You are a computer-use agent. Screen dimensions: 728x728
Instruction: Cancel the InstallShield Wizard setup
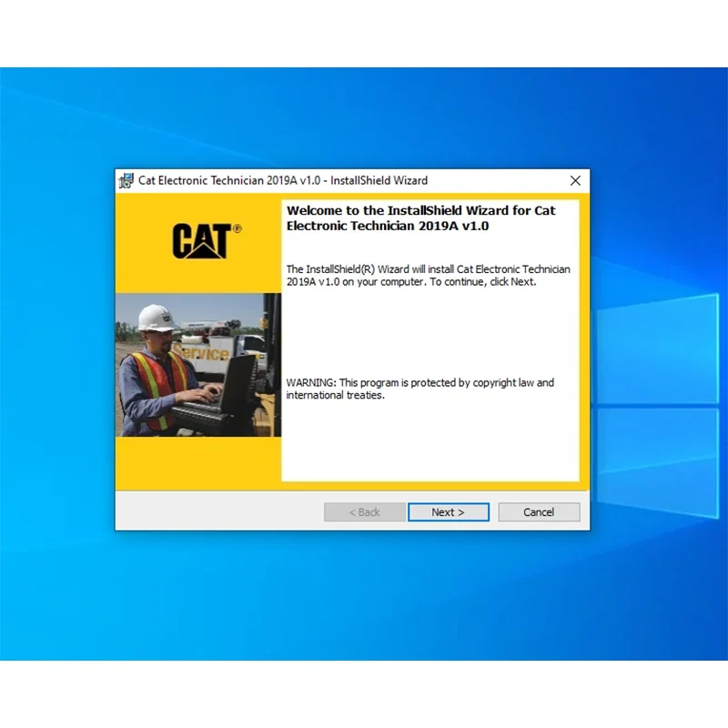click(x=539, y=511)
